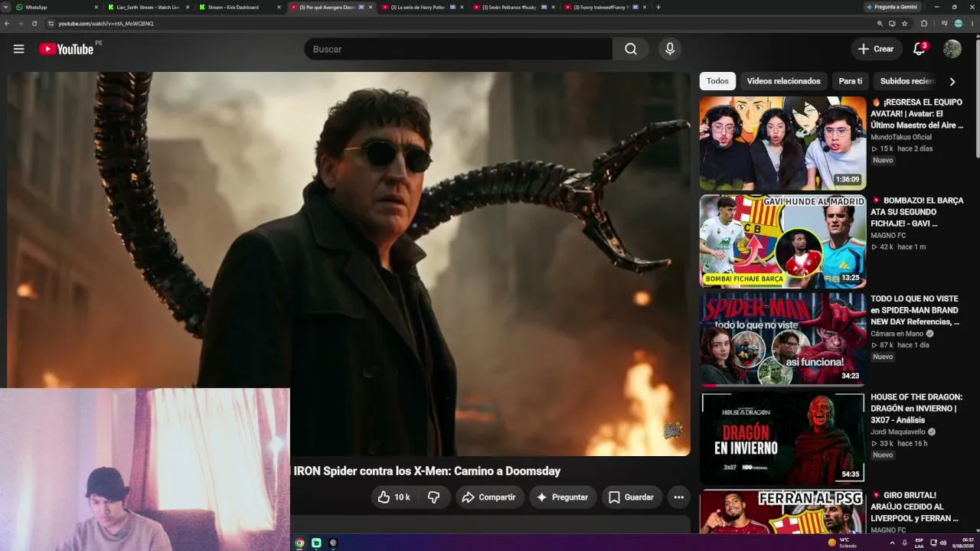Open the MundoTakus Oficial channel link

click(x=901, y=137)
